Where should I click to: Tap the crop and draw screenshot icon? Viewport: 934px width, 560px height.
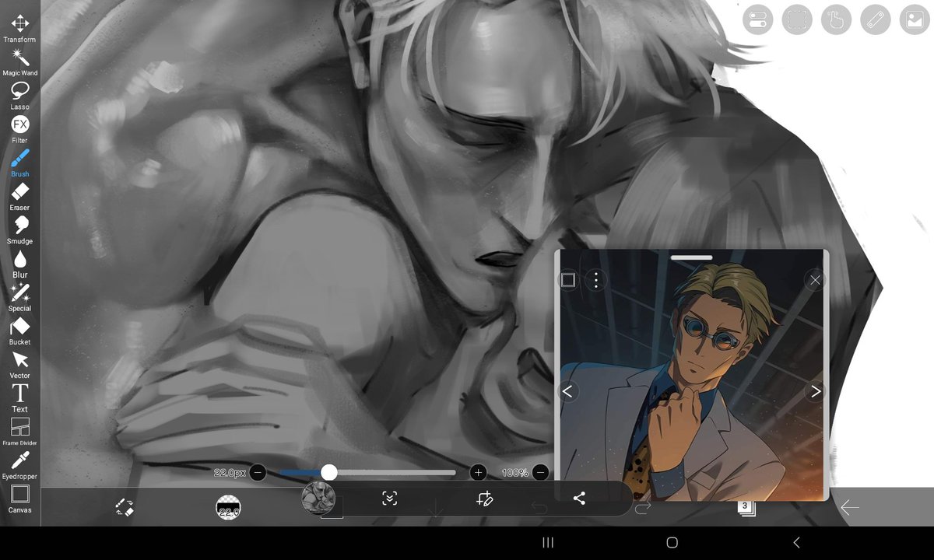pyautogui.click(x=484, y=499)
